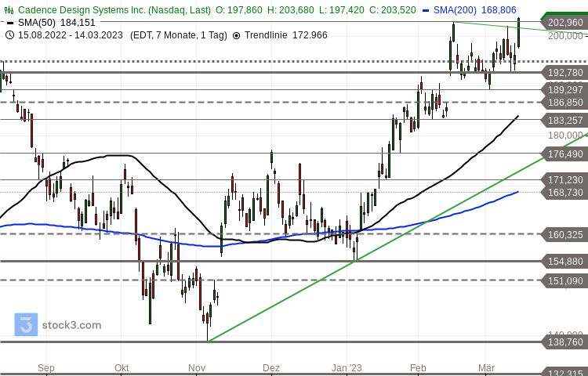
Task: Click the stock3.com watermark text
Action: 71,325
